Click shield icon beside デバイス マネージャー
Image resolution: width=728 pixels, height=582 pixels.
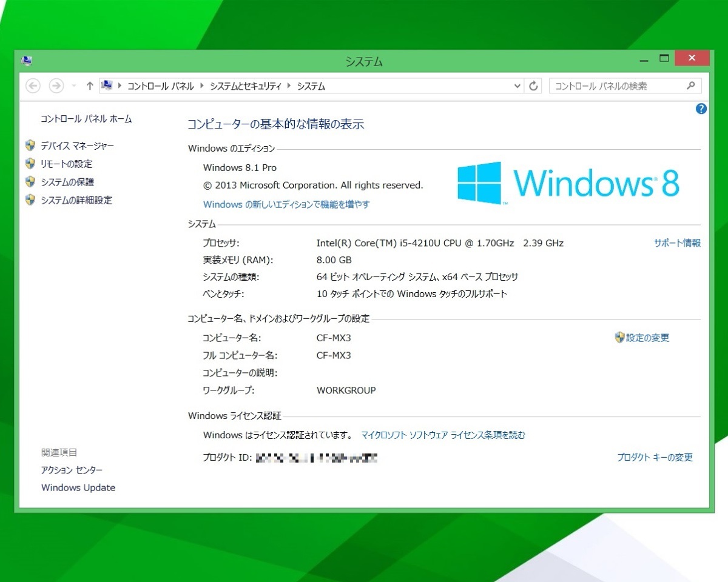tap(30, 145)
